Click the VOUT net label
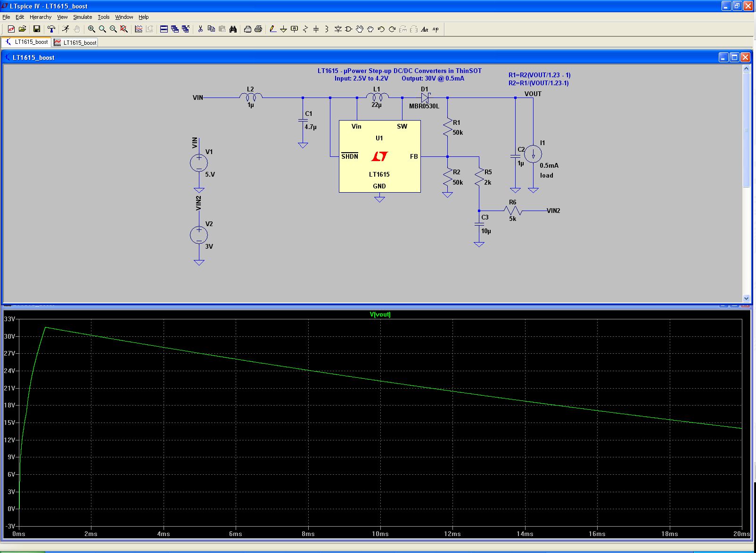 [533, 94]
